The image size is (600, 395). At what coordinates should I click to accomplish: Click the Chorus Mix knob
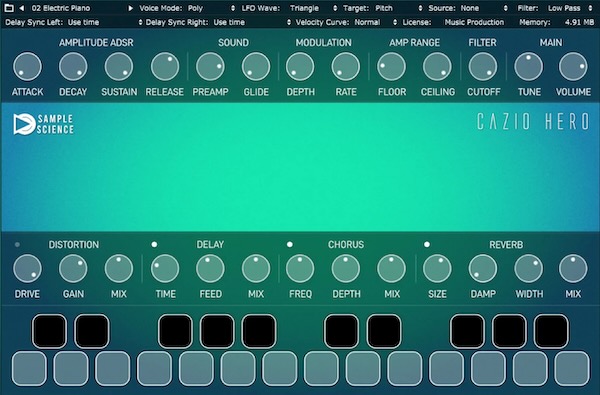[x=391, y=269]
